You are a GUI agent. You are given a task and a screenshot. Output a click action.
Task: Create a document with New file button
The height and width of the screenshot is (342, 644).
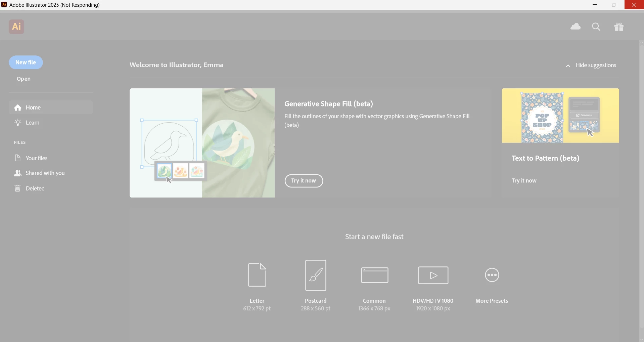(x=26, y=62)
